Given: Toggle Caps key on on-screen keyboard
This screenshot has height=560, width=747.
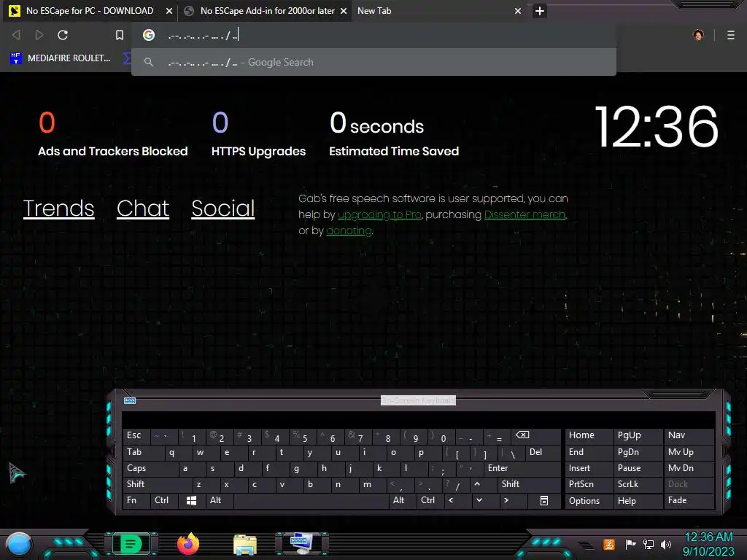Looking at the screenshot, I should click(150, 469).
